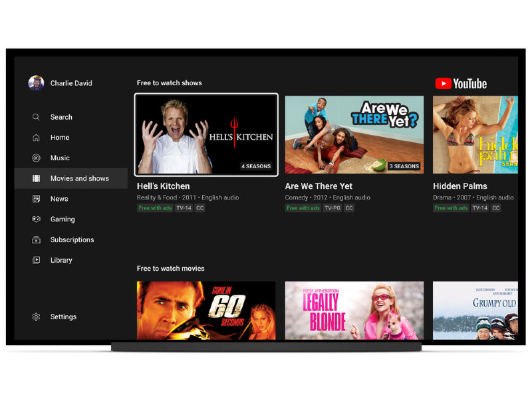Select Movies and shows label
The width and height of the screenshot is (532, 399).
[80, 178]
